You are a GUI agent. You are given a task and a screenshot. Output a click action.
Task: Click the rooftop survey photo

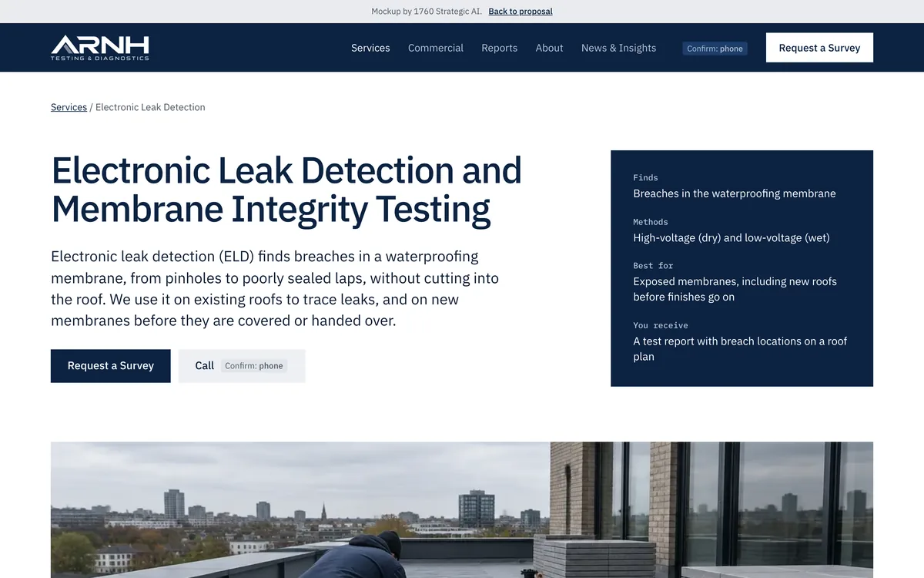(462, 510)
